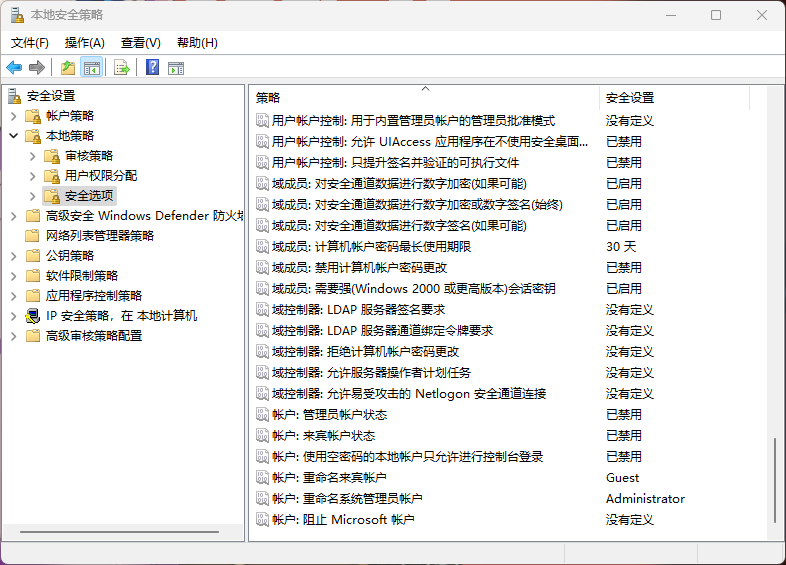Select policy 用户帐户控制: 允许 UIAccess 应用程序

(x=430, y=141)
